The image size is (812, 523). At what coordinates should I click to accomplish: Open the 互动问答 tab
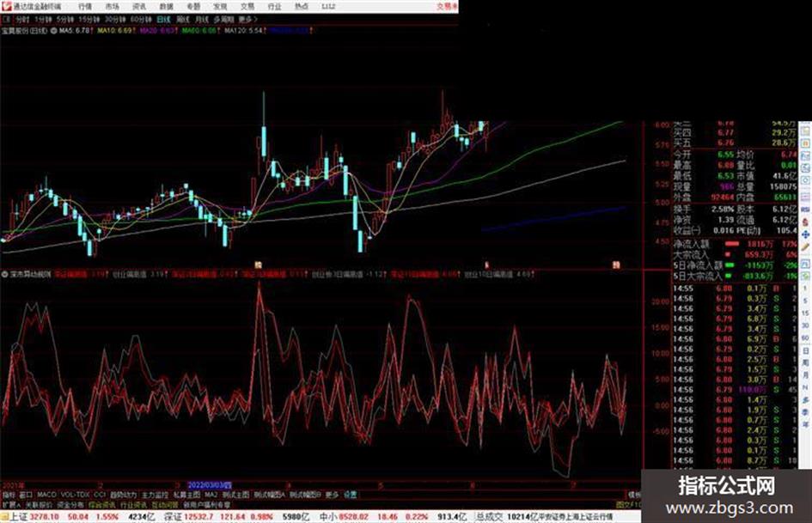(x=165, y=504)
